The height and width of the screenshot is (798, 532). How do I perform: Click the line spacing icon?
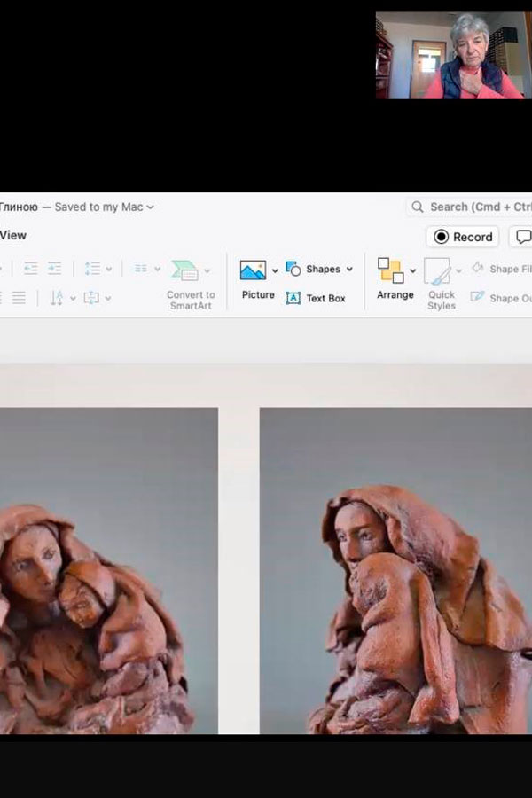click(92, 268)
